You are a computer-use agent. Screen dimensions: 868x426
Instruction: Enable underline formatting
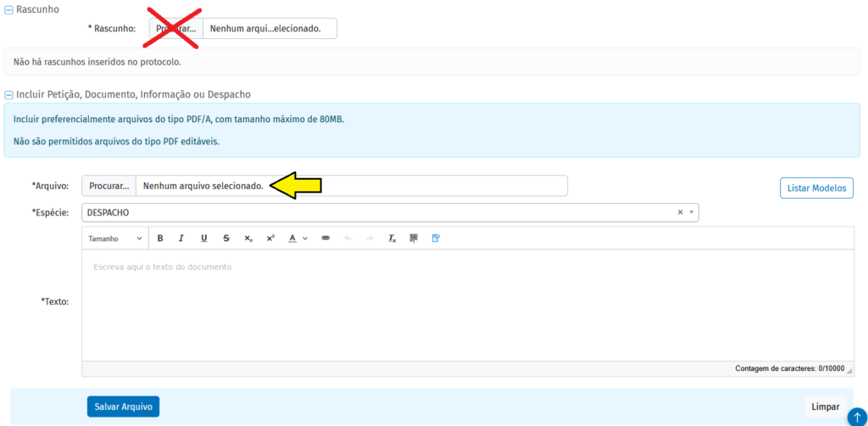click(204, 238)
